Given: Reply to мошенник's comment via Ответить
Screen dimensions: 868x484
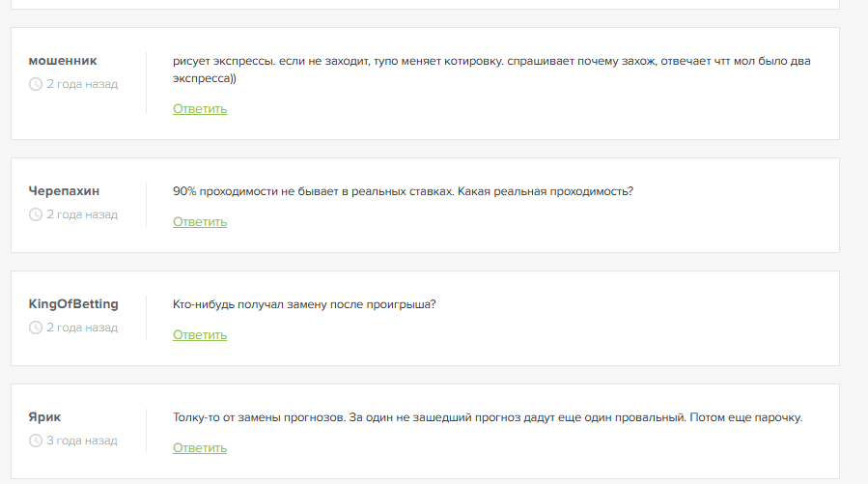Looking at the screenshot, I should tap(200, 109).
